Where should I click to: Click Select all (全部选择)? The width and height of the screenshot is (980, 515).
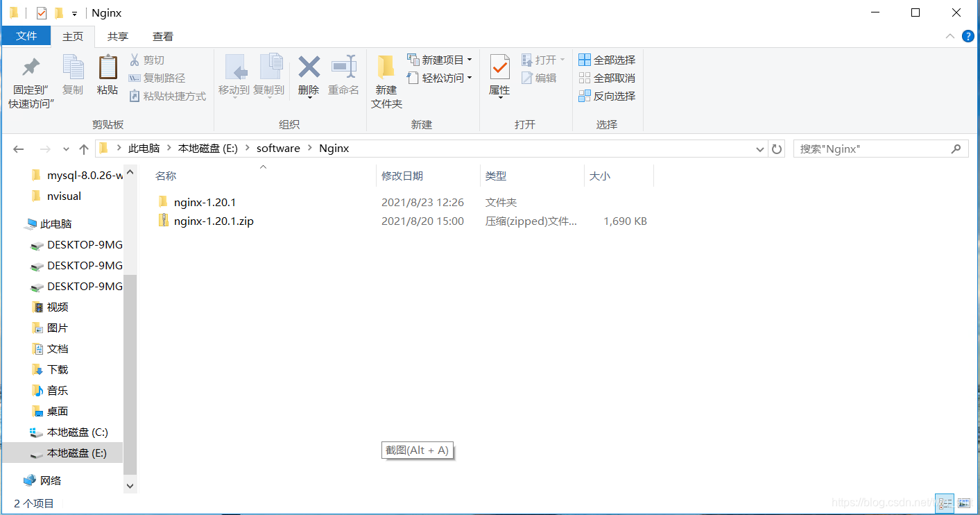tap(607, 60)
